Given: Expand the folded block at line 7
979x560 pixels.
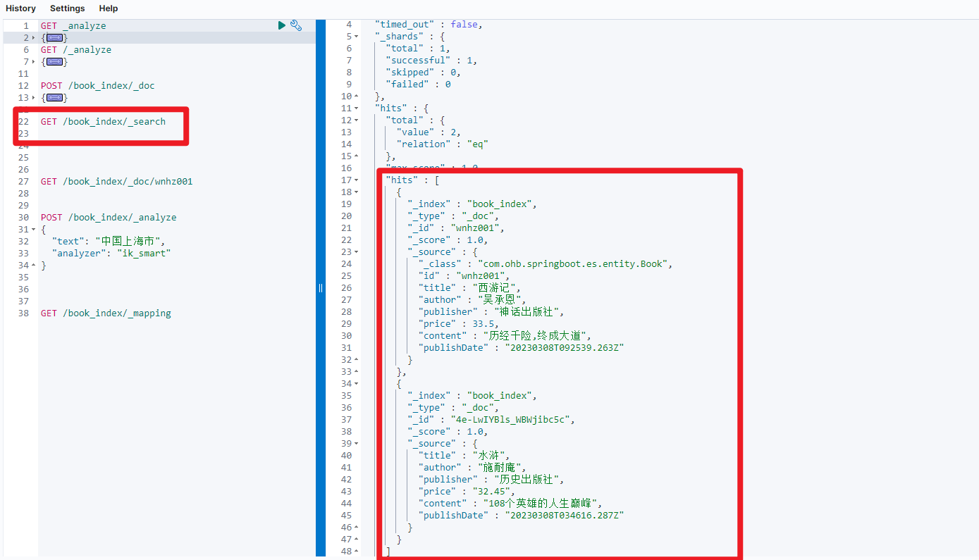Looking at the screenshot, I should point(34,61).
